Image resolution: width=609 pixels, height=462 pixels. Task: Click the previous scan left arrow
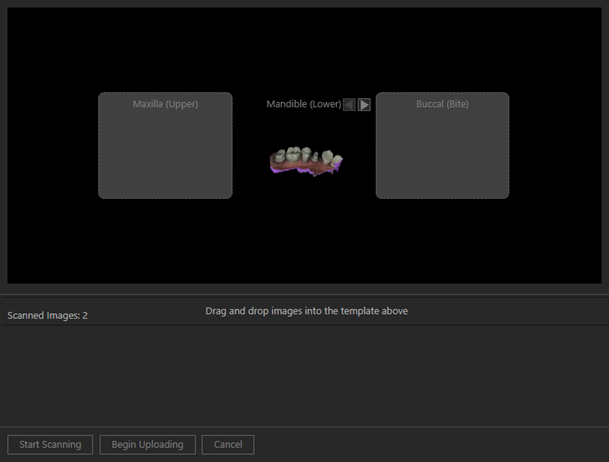coord(349,104)
